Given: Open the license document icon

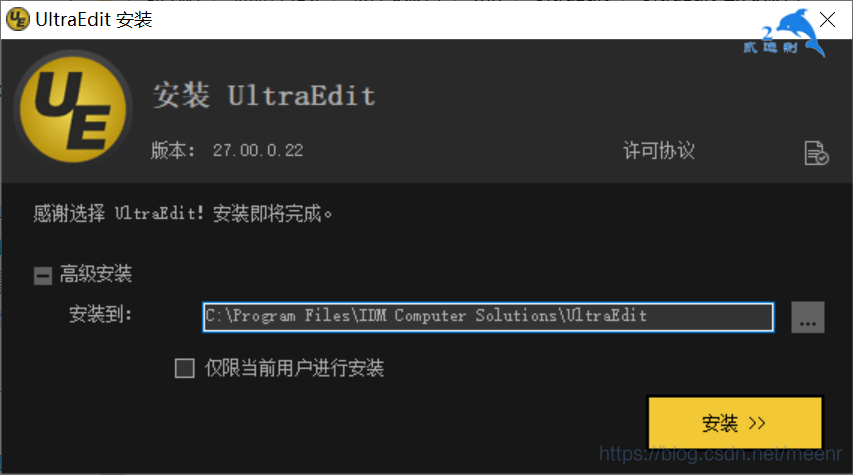Looking at the screenshot, I should (x=816, y=152).
